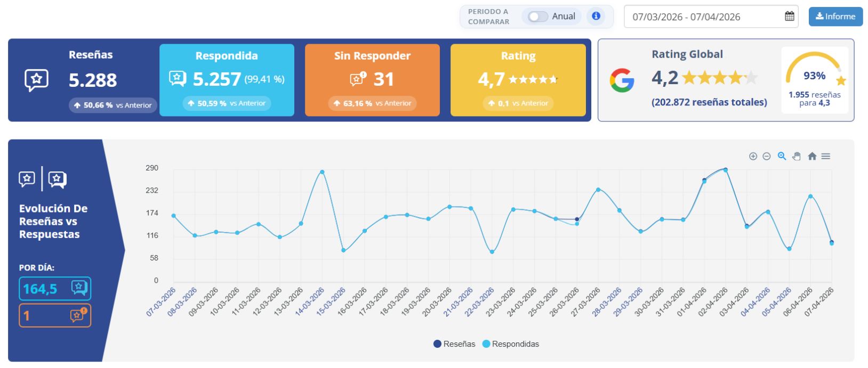Select the magnifier selection zoom tool
868x368 pixels.
tap(782, 156)
